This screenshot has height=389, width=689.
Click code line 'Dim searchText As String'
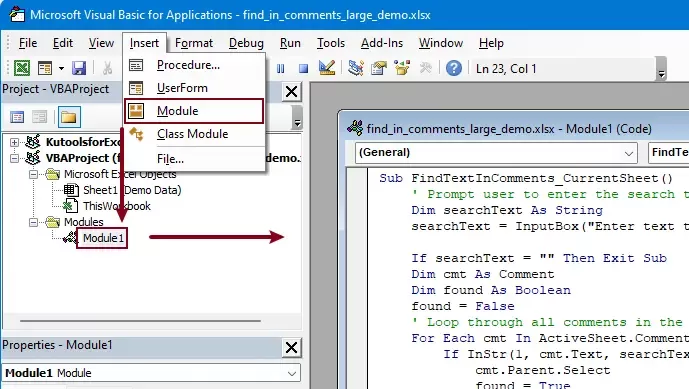tap(507, 210)
